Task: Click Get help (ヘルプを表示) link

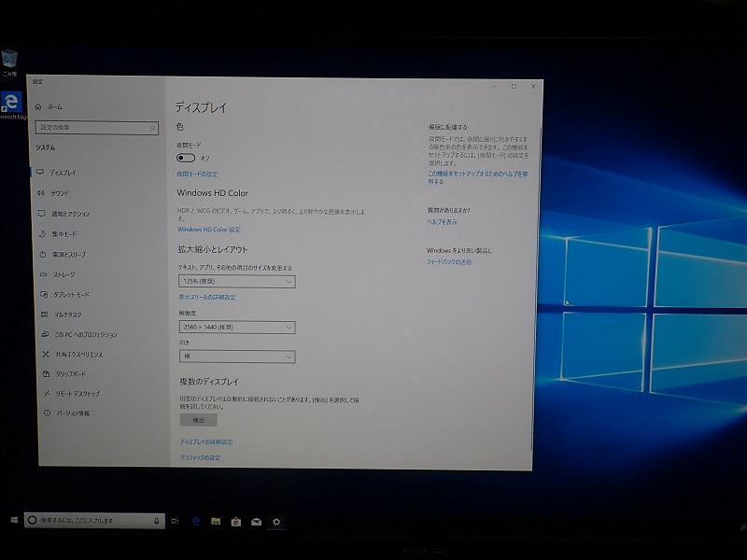Action: 443,222
